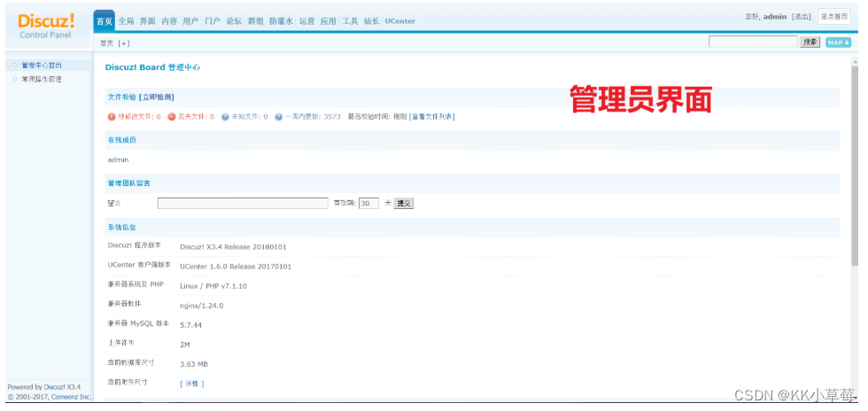Open the 界面 menu tab
The image size is (868, 411).
click(x=148, y=21)
